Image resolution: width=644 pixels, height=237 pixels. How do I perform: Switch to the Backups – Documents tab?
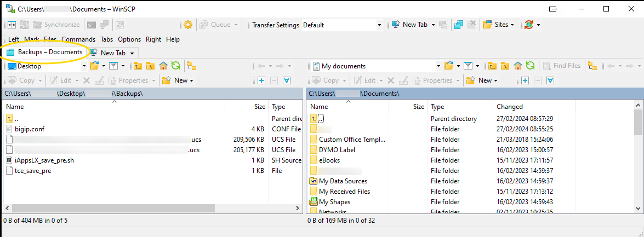(45, 52)
